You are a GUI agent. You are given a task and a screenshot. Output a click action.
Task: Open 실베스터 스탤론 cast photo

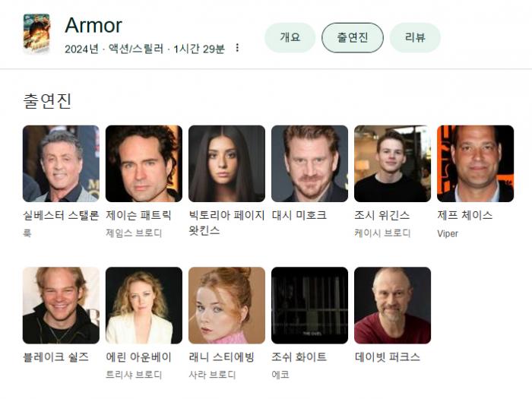tap(61, 163)
